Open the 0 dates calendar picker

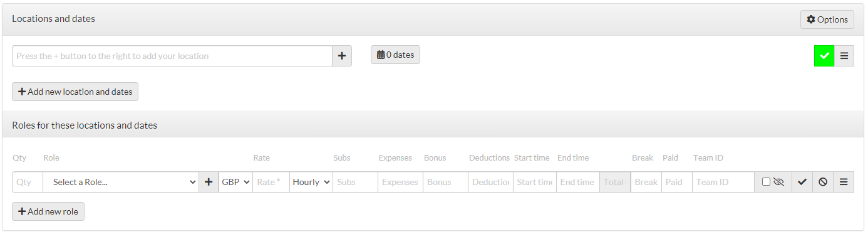tap(395, 55)
